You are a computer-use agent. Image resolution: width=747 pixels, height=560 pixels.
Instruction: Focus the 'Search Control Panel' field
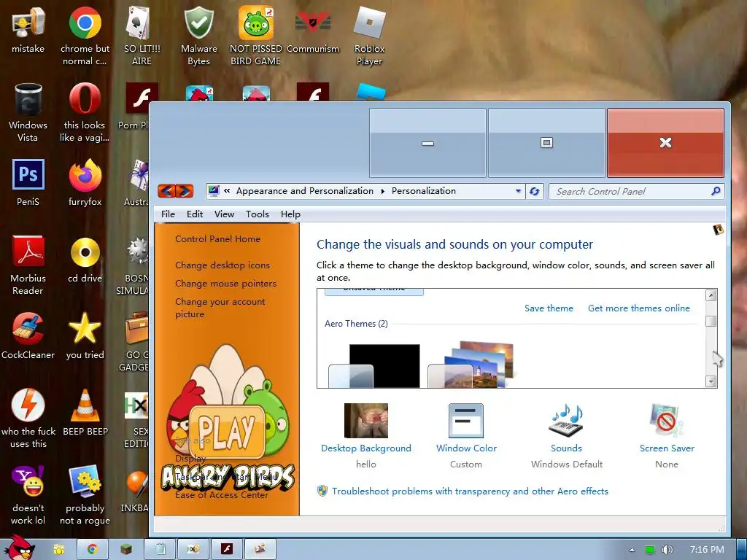[636, 191]
